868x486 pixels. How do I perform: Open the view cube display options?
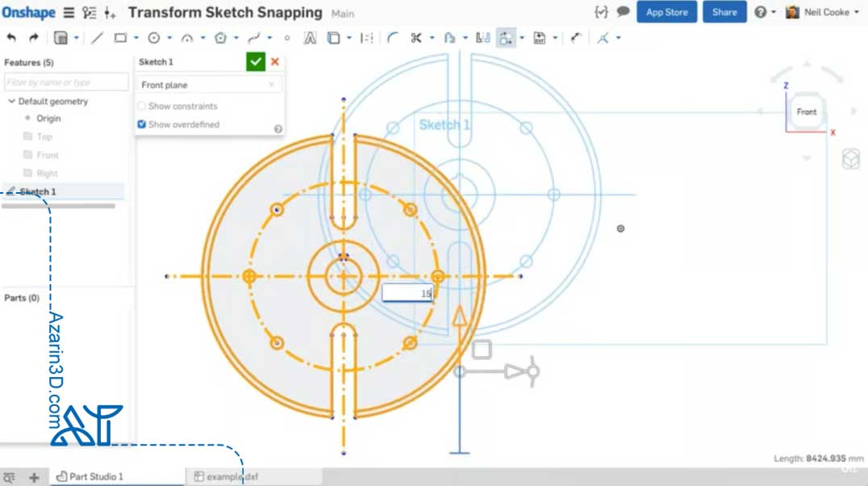[x=851, y=159]
